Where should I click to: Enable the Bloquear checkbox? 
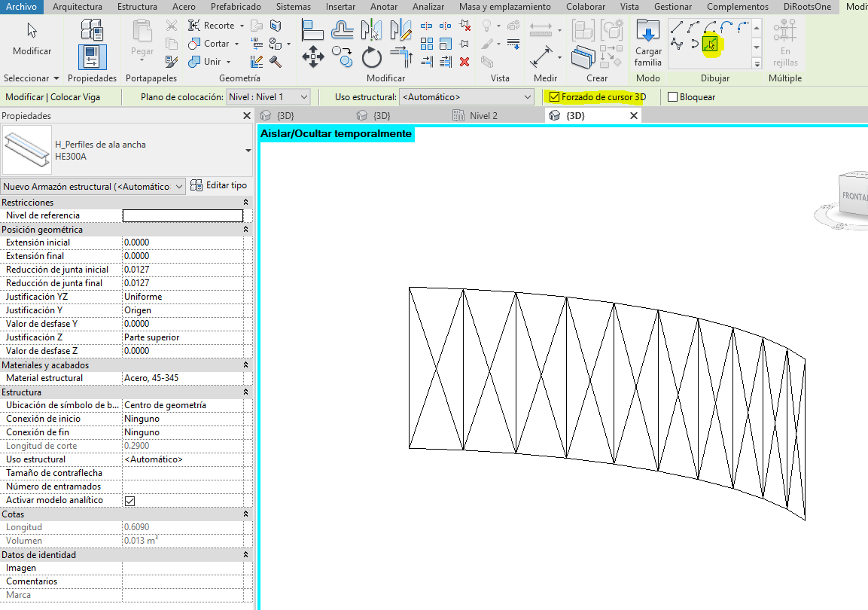pyautogui.click(x=674, y=97)
